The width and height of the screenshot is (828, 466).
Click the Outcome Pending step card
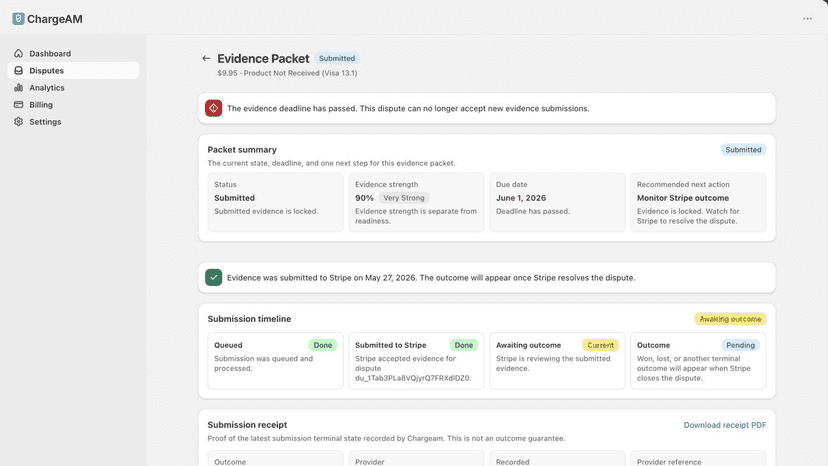pos(698,360)
